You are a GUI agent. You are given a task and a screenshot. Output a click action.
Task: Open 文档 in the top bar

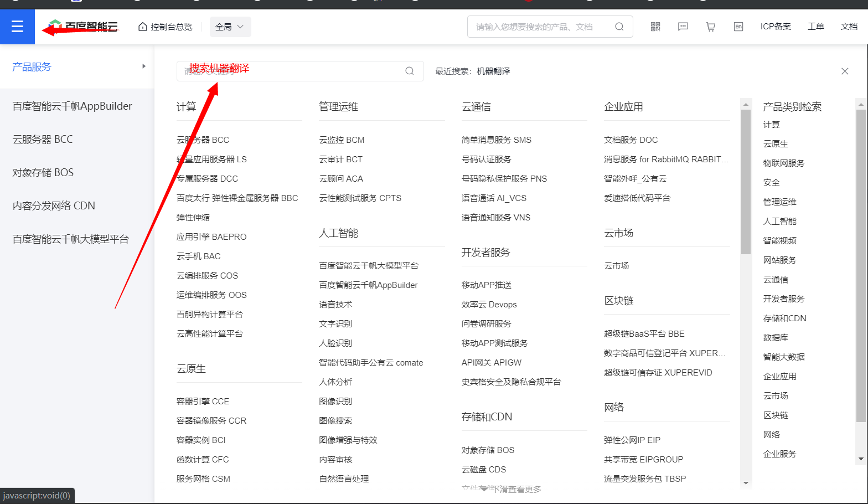(x=849, y=27)
